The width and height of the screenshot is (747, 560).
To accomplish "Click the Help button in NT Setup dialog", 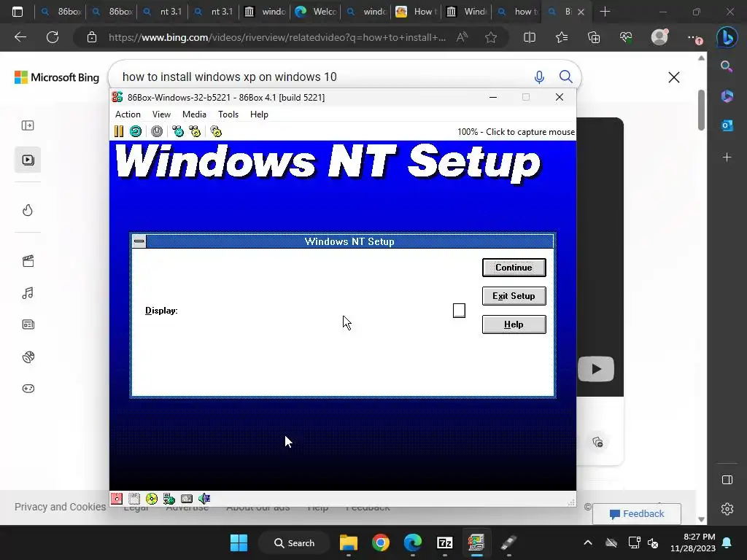I will point(514,324).
